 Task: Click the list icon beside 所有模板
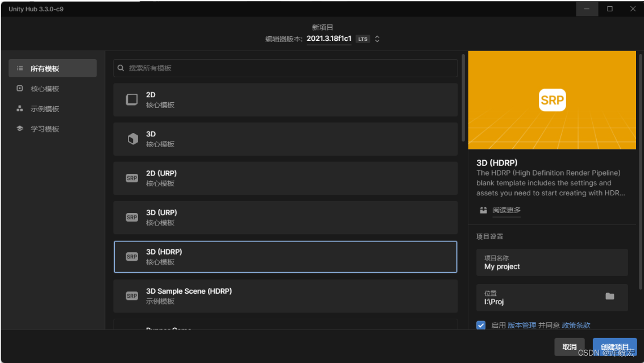20,68
